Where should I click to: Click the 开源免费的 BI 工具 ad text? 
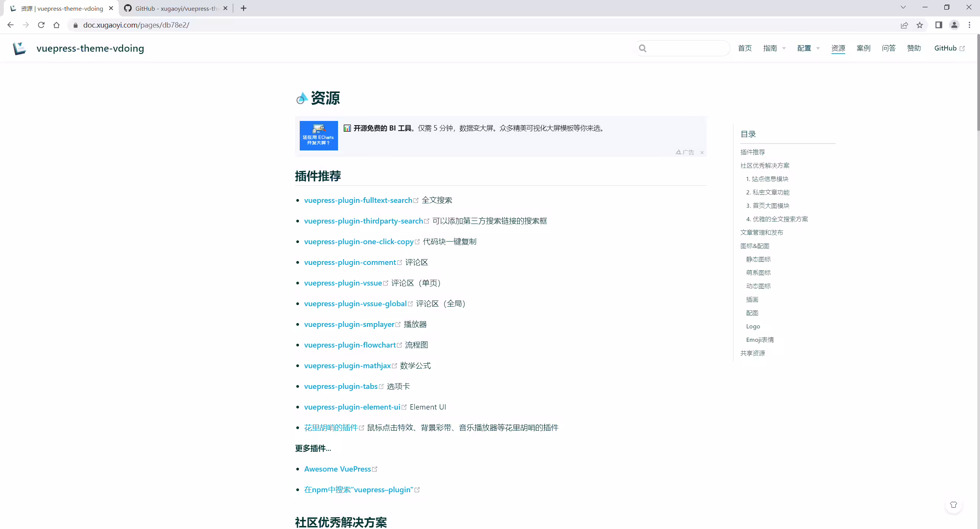[x=382, y=128]
